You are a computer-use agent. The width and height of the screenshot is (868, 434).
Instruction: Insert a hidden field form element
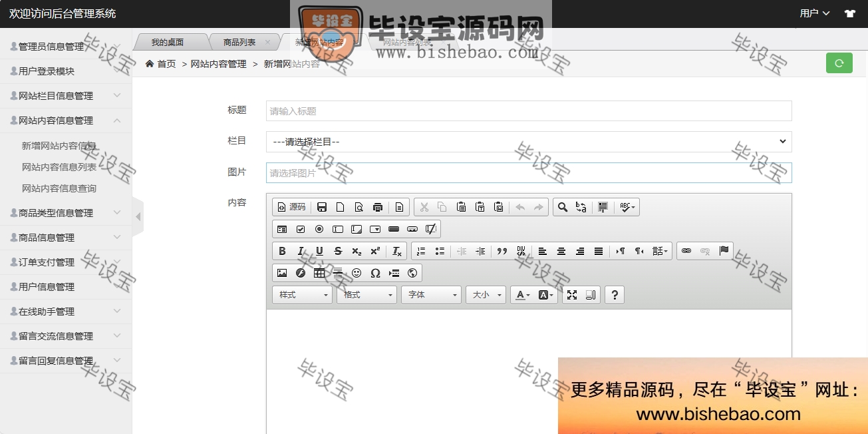[x=431, y=229]
